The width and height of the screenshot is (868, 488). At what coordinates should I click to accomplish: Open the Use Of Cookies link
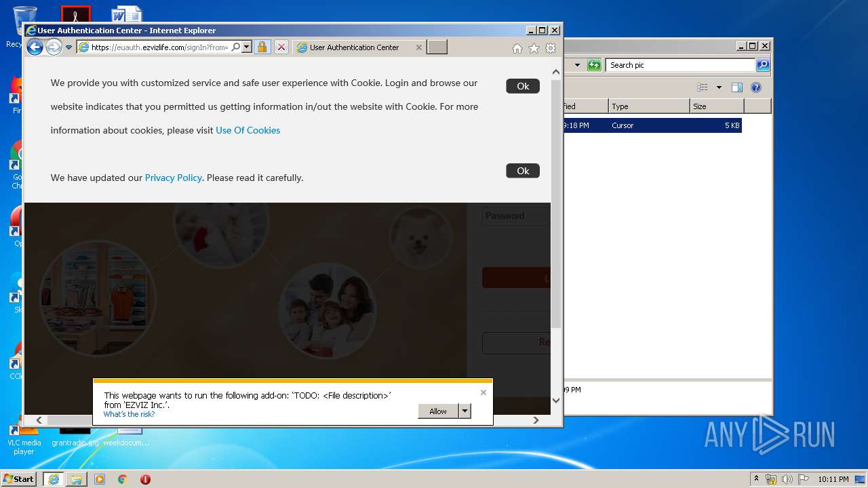[248, 130]
